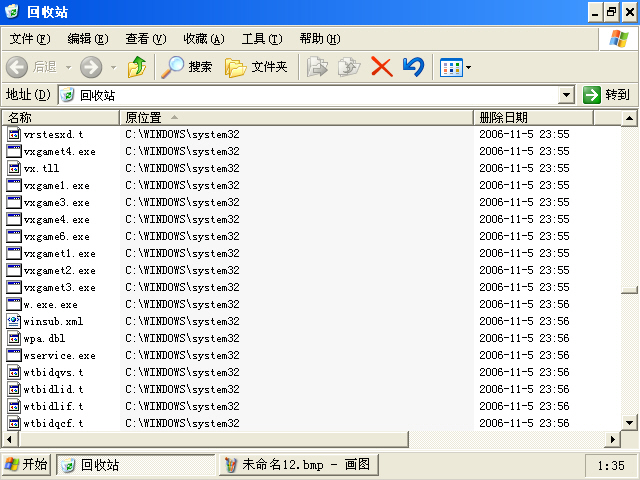Open the 收藏(A) menu
Image resolution: width=640 pixels, height=480 pixels.
204,39
